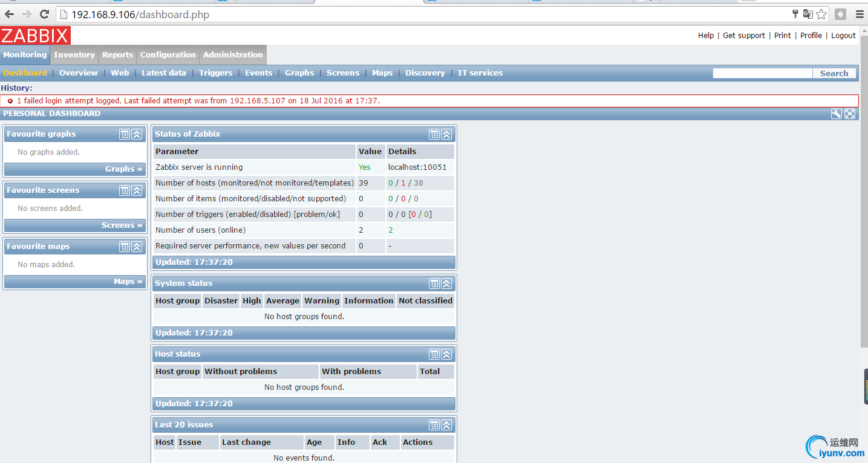This screenshot has width=868, height=463.
Task: Open Latest data submenu item
Action: pyautogui.click(x=164, y=73)
